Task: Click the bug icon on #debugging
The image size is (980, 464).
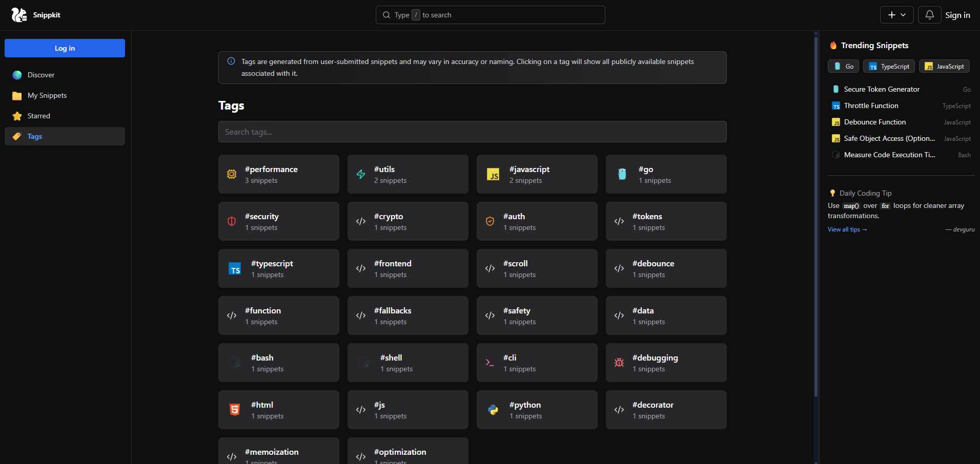Action: coord(619,363)
